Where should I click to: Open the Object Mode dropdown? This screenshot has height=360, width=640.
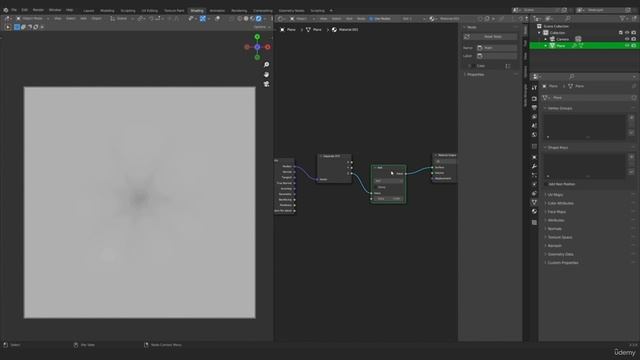coord(33,19)
